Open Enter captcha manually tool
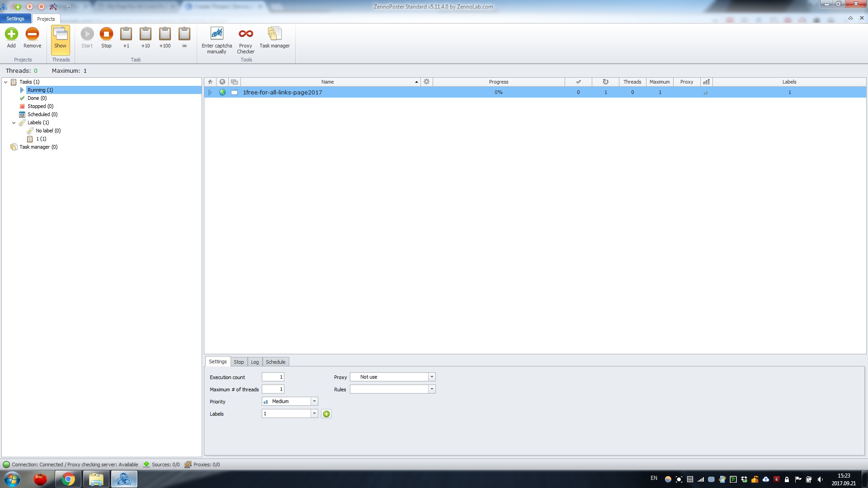868x488 pixels. point(217,41)
